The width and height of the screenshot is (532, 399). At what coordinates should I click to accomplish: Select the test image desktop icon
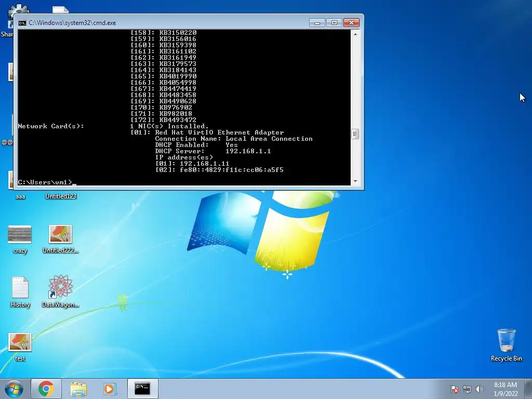click(x=20, y=347)
